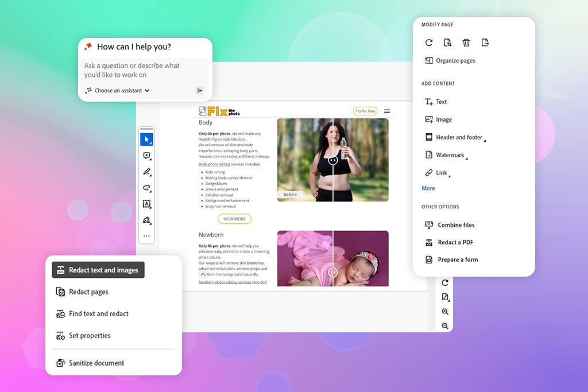Click the collapse chevron near newborn text
This screenshot has width=588, height=392.
click(203, 274)
